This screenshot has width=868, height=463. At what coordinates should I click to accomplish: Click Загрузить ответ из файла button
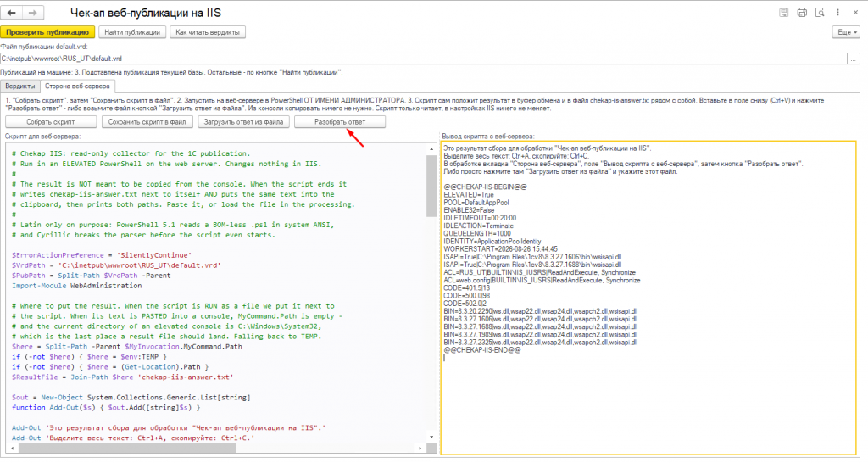click(x=243, y=122)
